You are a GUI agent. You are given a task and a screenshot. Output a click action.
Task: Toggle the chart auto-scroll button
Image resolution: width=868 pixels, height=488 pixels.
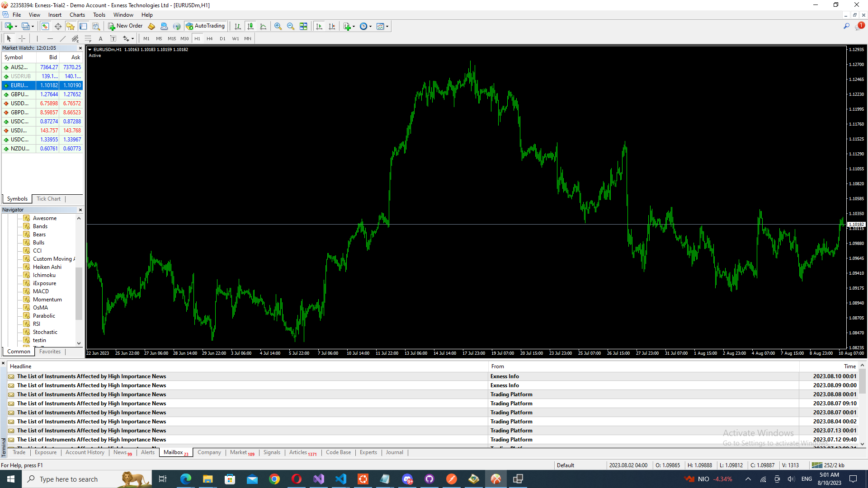click(319, 26)
